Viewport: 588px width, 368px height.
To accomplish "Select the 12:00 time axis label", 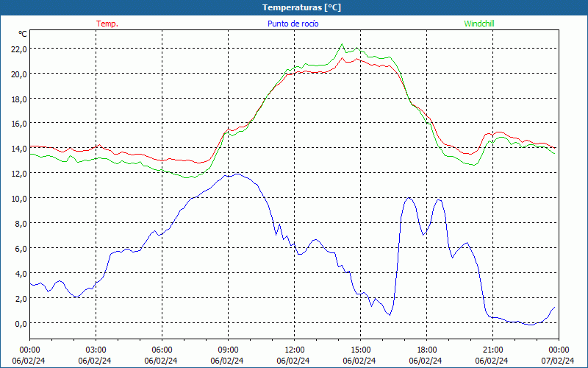I will tap(294, 350).
